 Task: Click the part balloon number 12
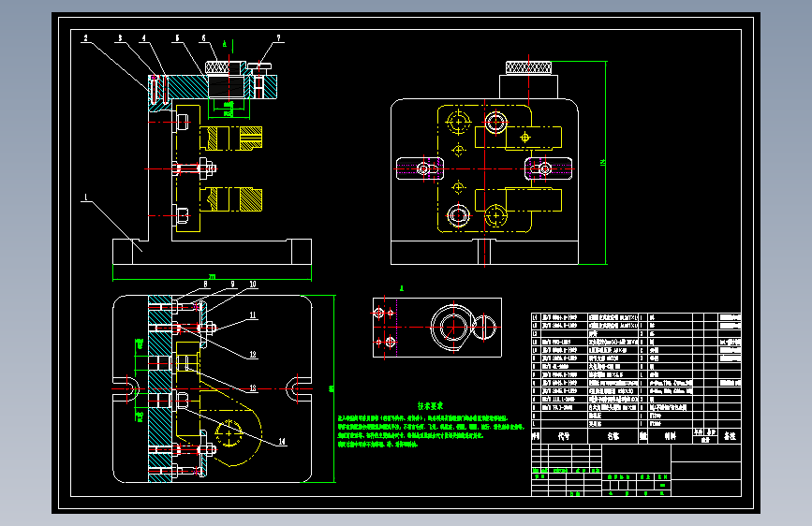click(x=253, y=355)
